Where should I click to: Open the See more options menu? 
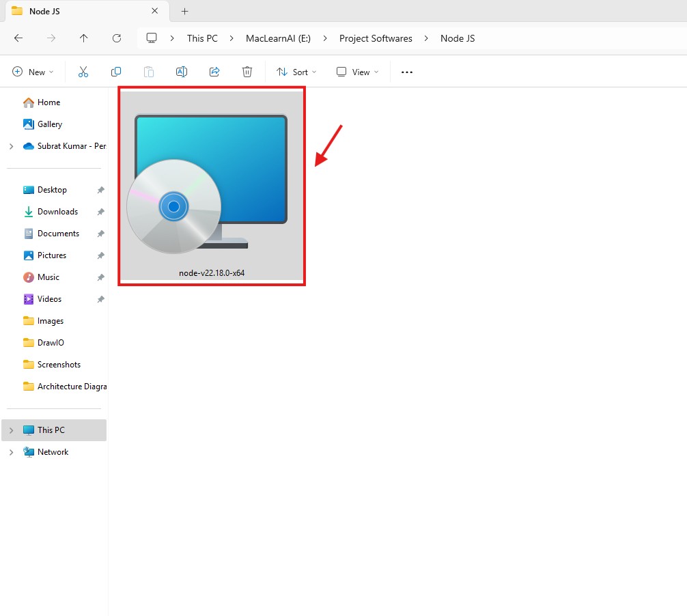click(x=407, y=72)
